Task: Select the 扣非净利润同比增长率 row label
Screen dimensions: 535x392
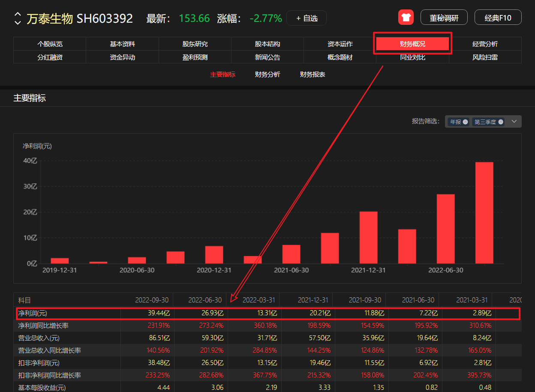Action: tap(49, 375)
